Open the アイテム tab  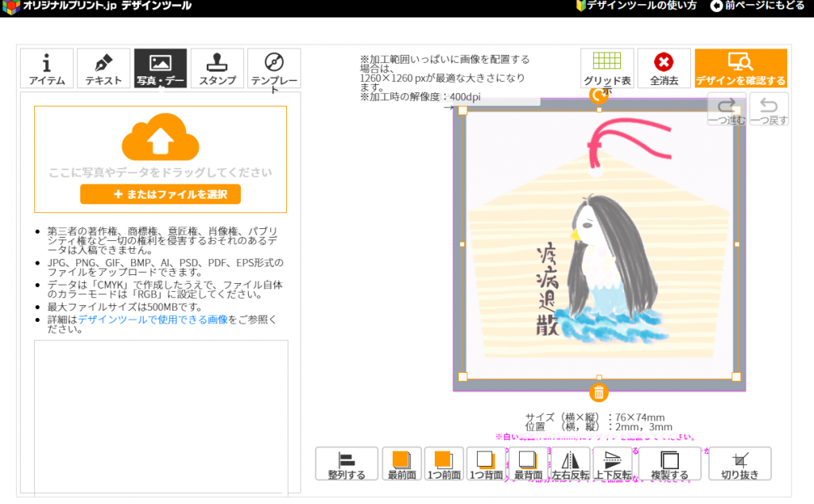[47, 68]
